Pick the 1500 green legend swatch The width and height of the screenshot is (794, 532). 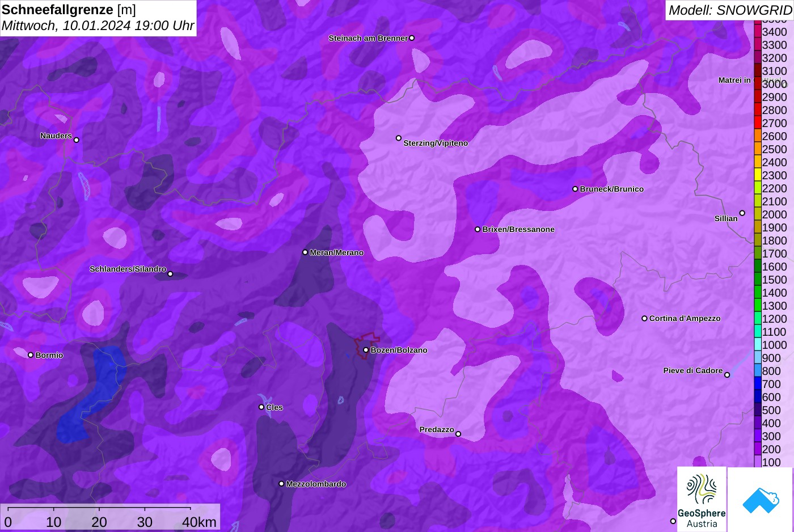pyautogui.click(x=757, y=280)
